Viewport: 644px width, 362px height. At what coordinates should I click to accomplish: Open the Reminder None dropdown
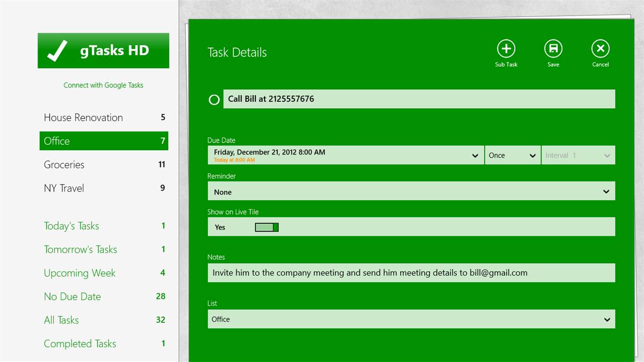411,191
